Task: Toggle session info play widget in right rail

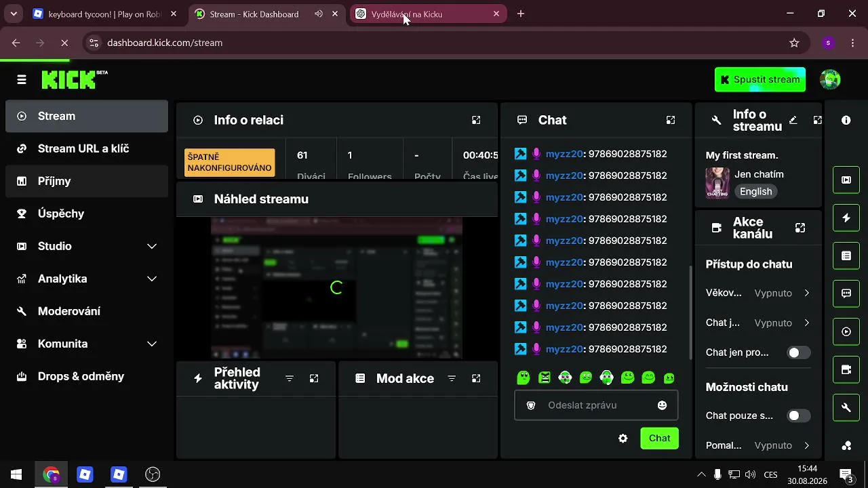Action: click(846, 331)
